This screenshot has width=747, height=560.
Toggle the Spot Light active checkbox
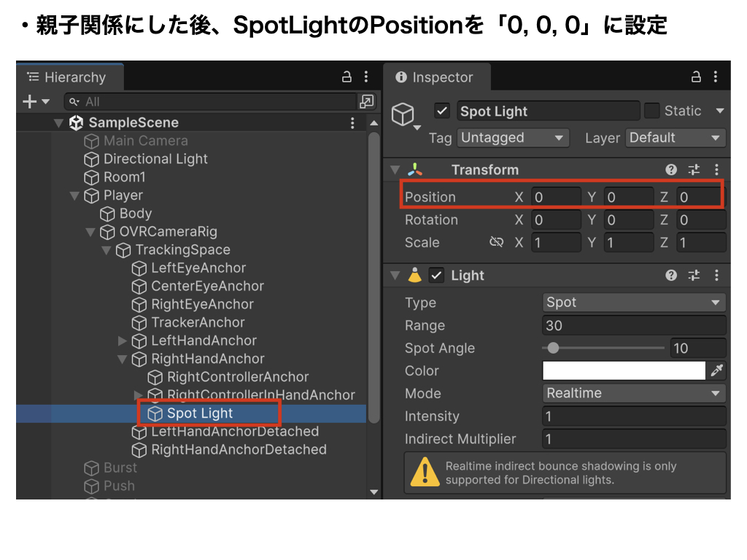(x=441, y=111)
